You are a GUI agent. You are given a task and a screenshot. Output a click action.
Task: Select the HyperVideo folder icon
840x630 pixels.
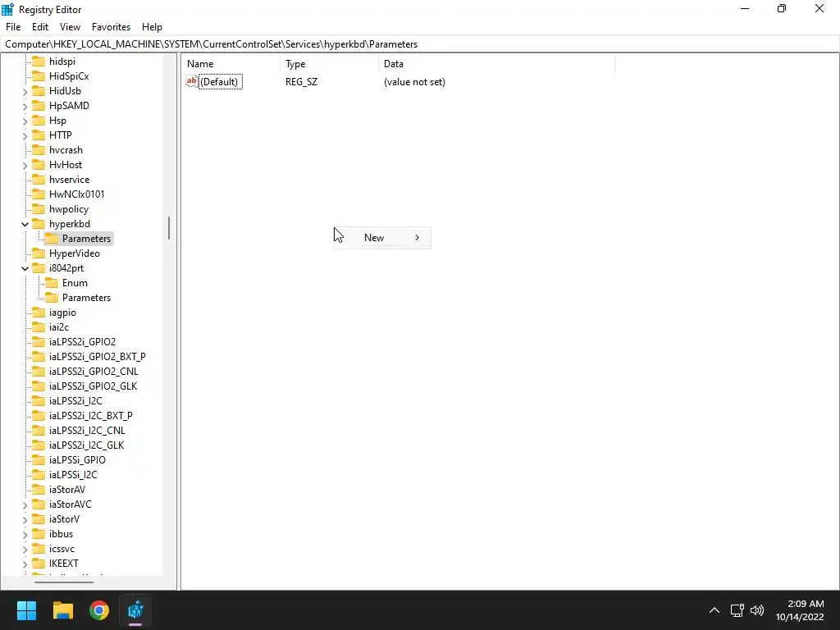coord(39,253)
